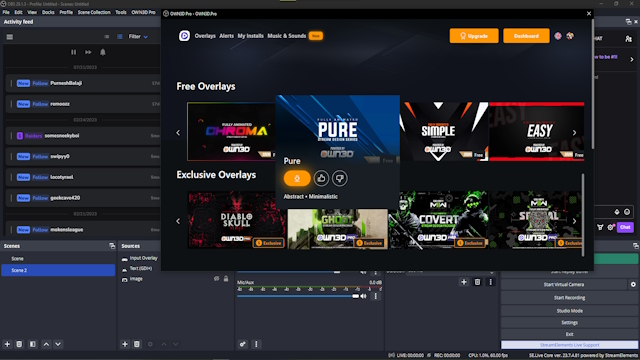Open the OBS File menu
The image size is (640, 360).
pos(6,12)
